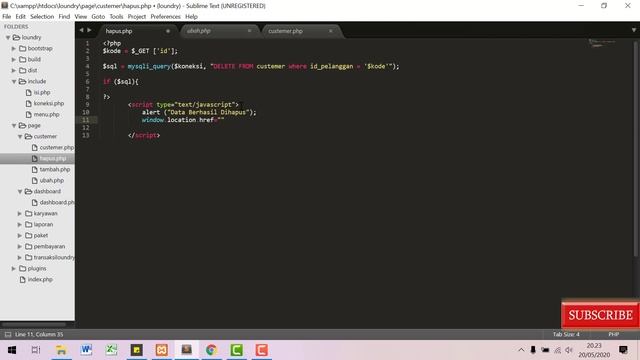Collapse the custemer folder
The width and height of the screenshot is (640, 360).
pos(20,137)
